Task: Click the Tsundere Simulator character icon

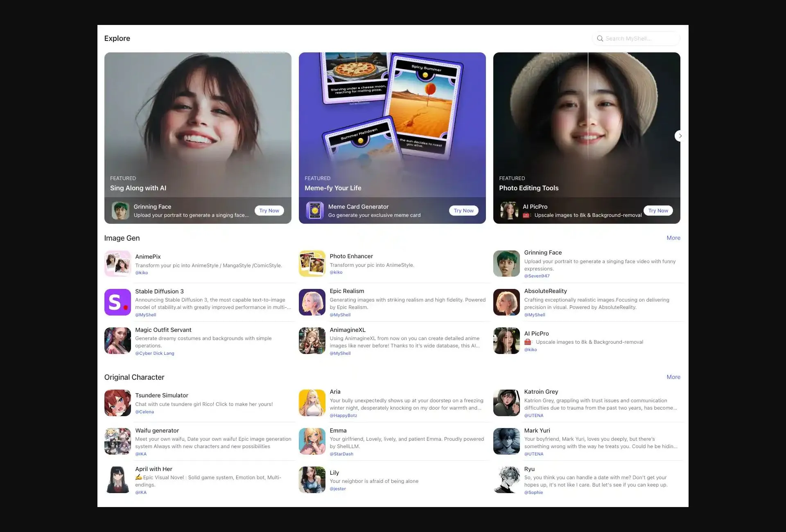Action: 117,403
